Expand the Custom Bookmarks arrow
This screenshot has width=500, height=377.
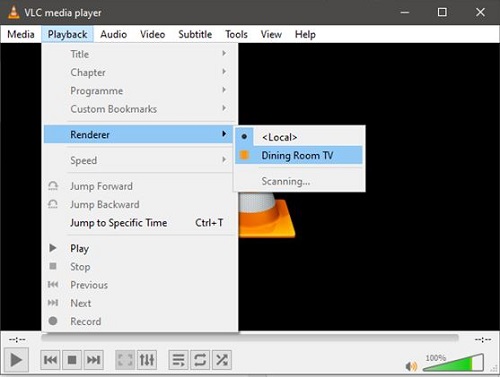pyautogui.click(x=224, y=108)
